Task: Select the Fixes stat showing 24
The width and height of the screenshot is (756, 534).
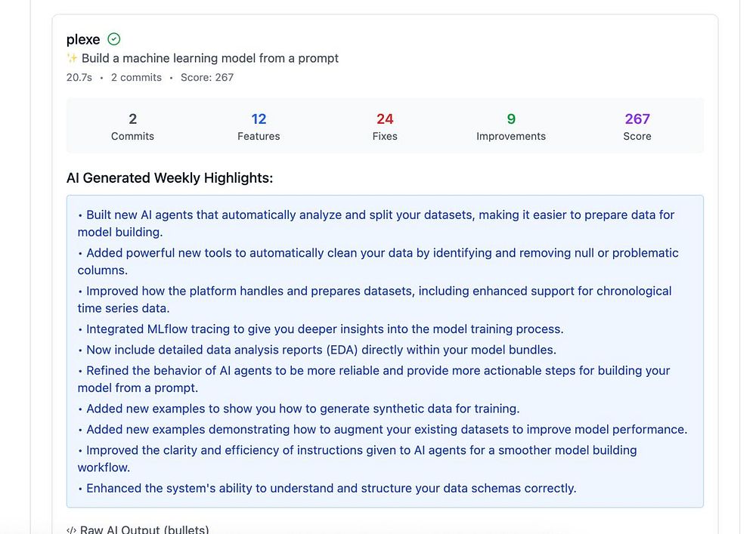Action: tap(385, 126)
